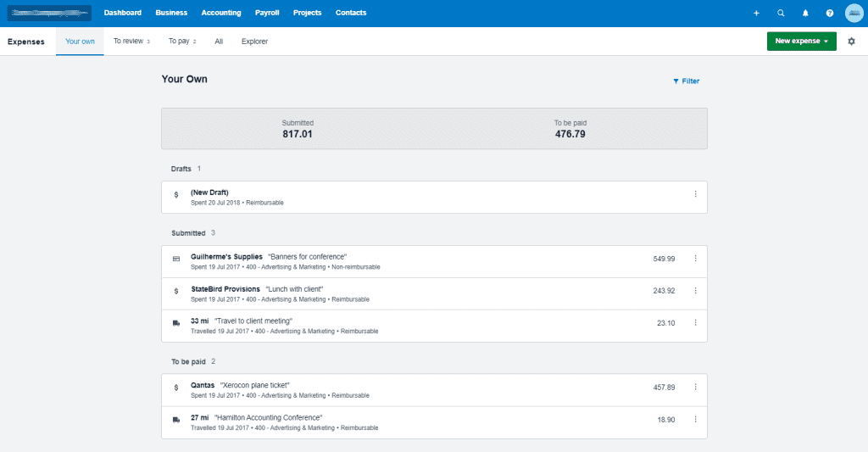The height and width of the screenshot is (452, 868).
Task: Click "Travel to client meeting" description
Action: (x=253, y=321)
